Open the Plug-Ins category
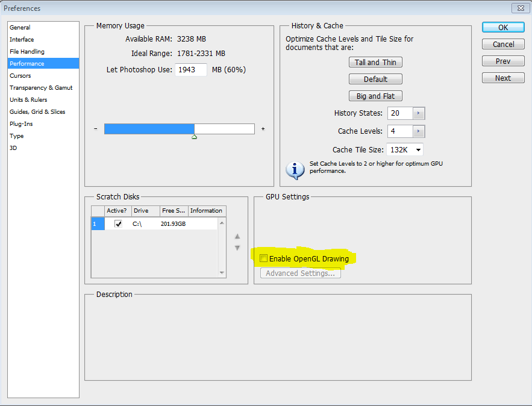 (43, 124)
